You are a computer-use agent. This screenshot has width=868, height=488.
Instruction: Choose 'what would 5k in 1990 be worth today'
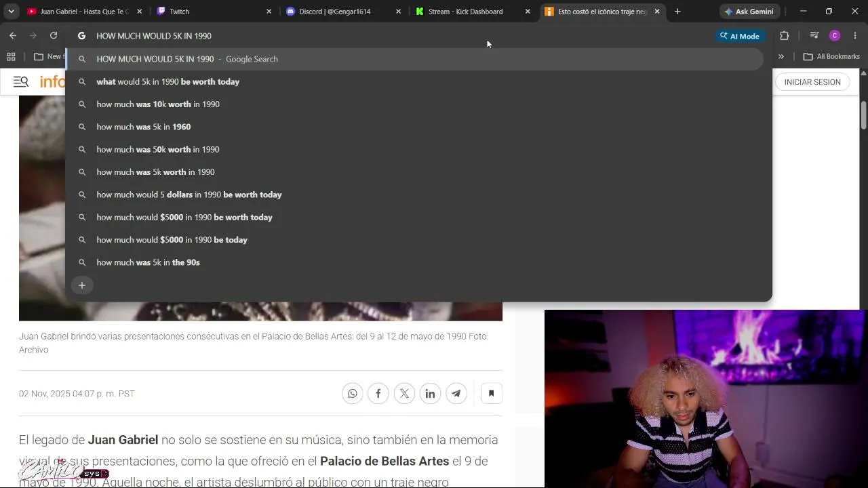414,81
